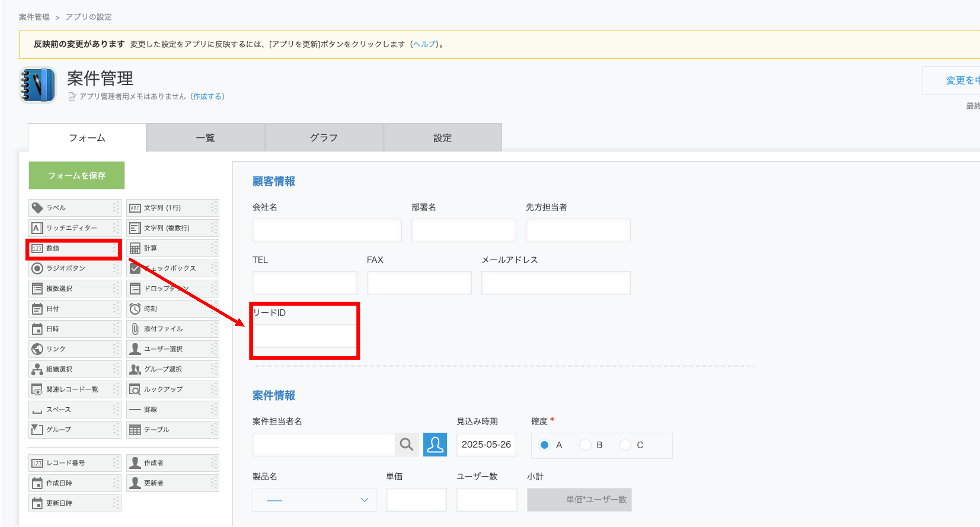Image resolution: width=980 pixels, height=527 pixels.
Task: Pick the リッチエディター field icon
Action: click(x=37, y=228)
